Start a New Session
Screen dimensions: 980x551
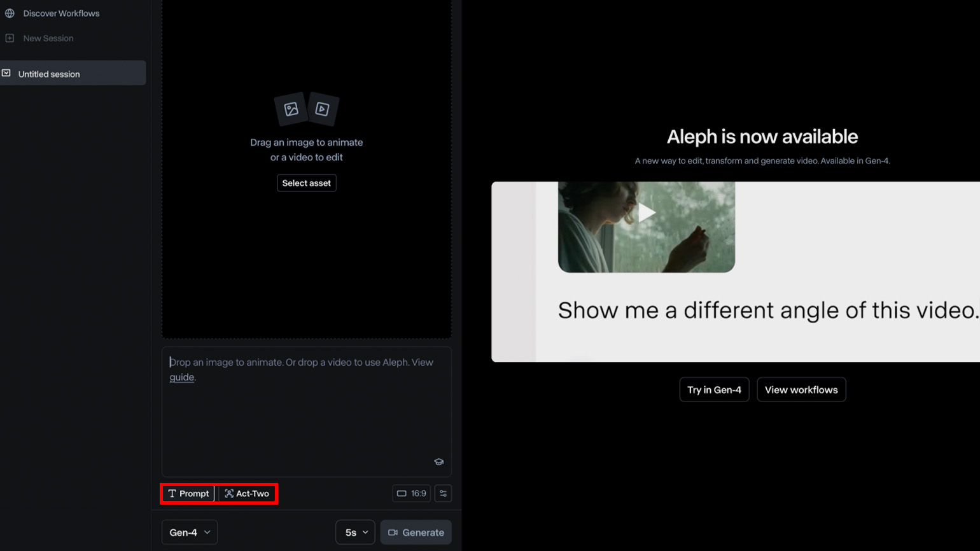(x=48, y=38)
